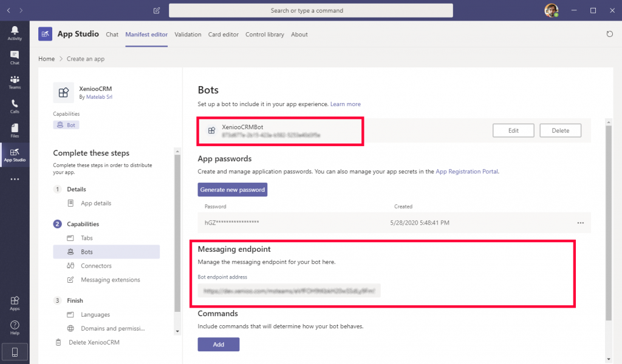
Task: Open the Card editor tab
Action: pos(224,35)
